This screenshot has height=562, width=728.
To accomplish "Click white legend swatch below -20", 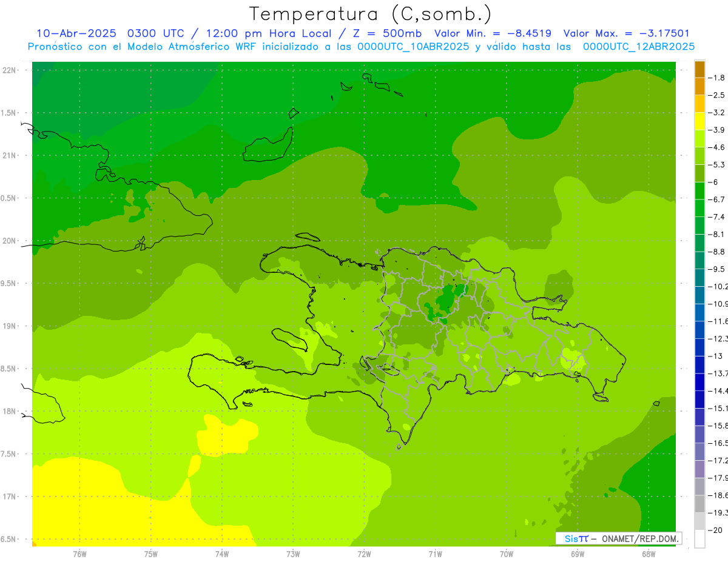I will coord(699,538).
